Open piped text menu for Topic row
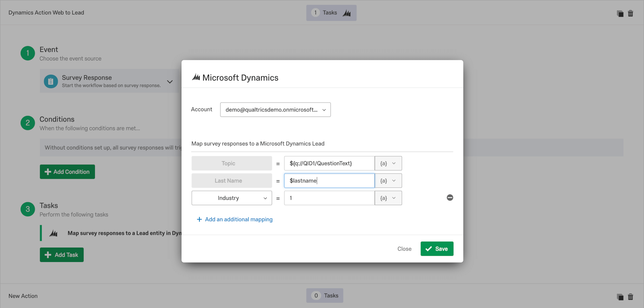The image size is (644, 308). (x=388, y=163)
